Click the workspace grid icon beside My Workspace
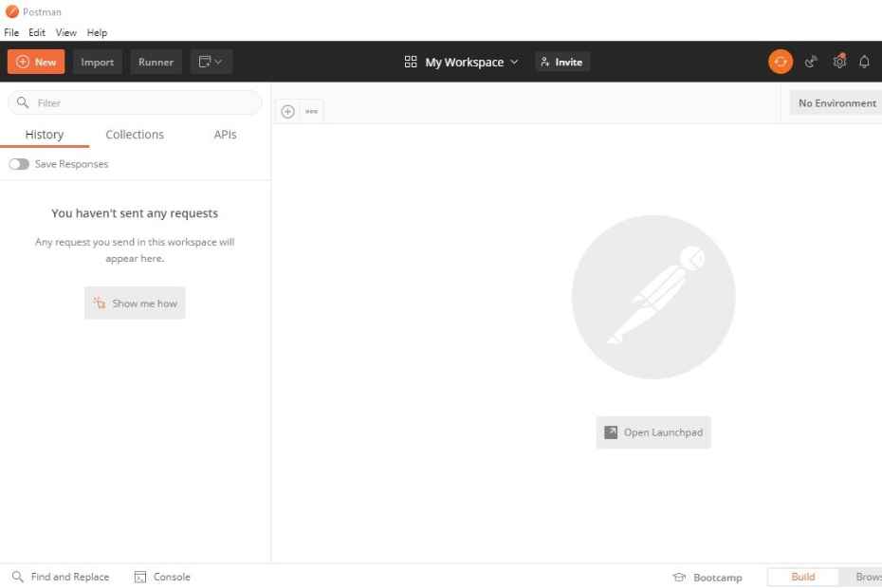 (x=411, y=61)
